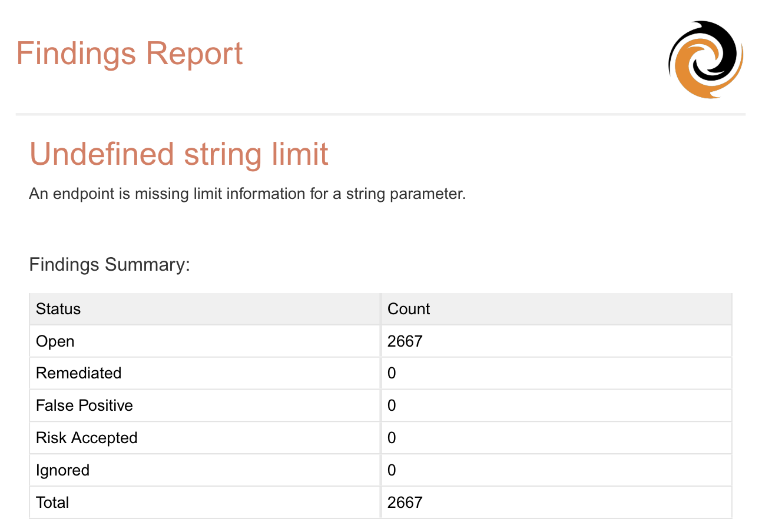Click the Total count value 2667

point(405,503)
